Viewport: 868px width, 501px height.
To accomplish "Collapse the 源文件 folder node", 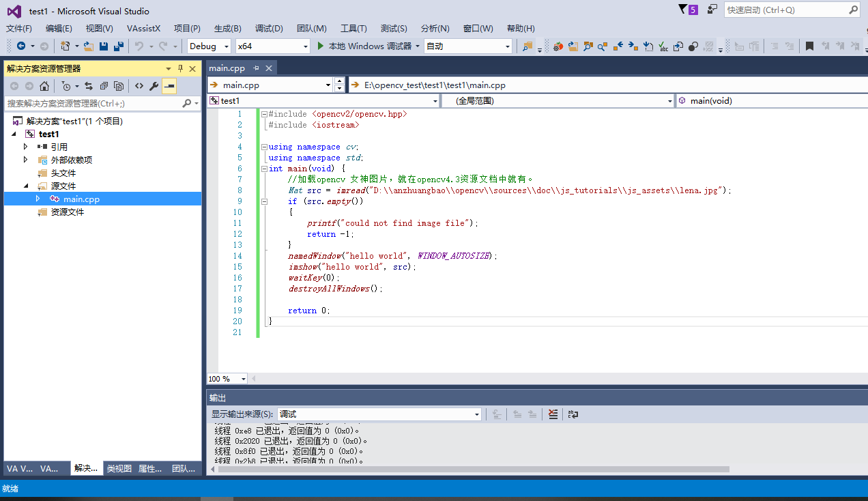I will pos(26,186).
